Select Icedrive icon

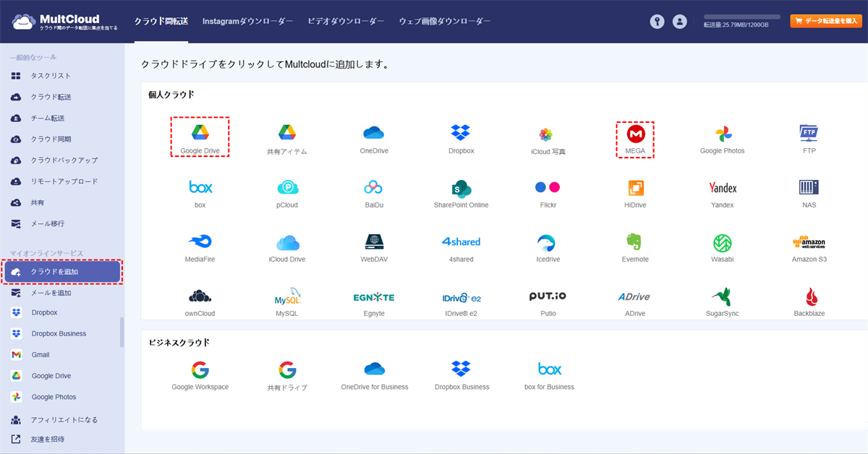point(548,242)
